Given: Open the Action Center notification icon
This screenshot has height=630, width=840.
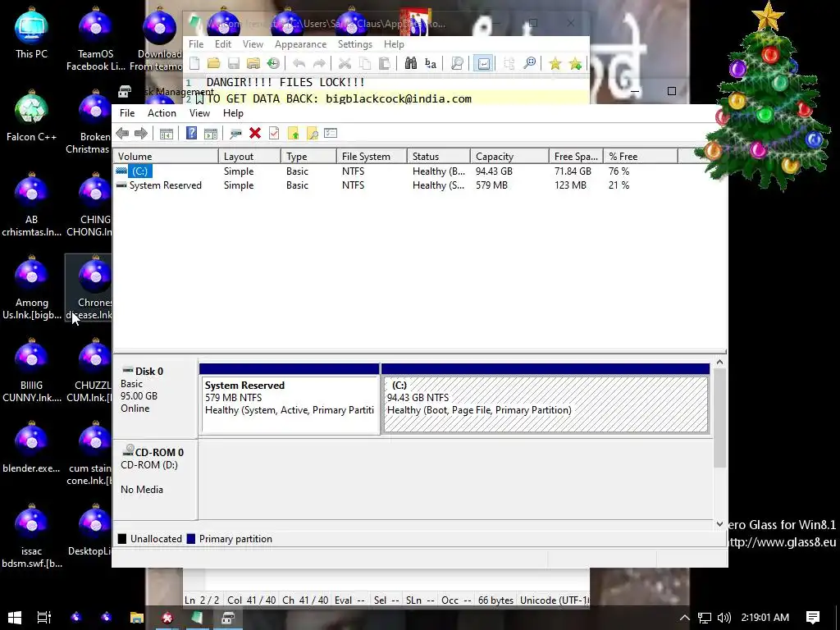Looking at the screenshot, I should click(813, 618).
